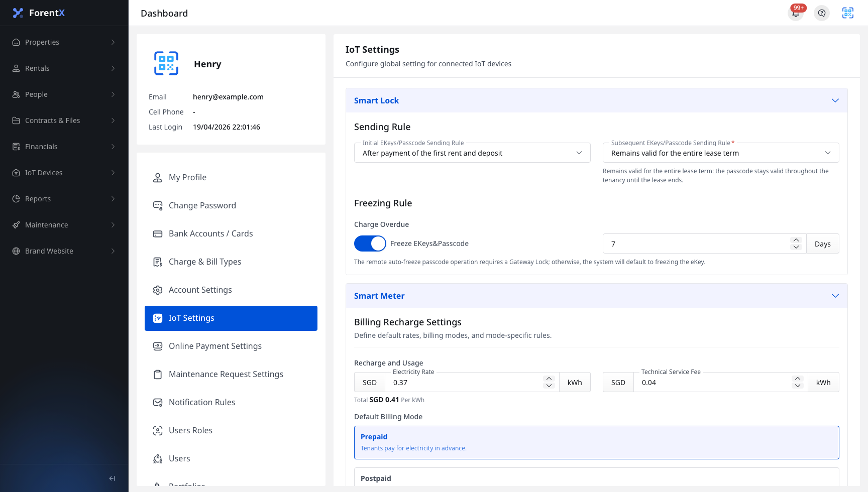Open Online Payment Settings
Viewport: 868px width, 492px height.
[x=231, y=346]
